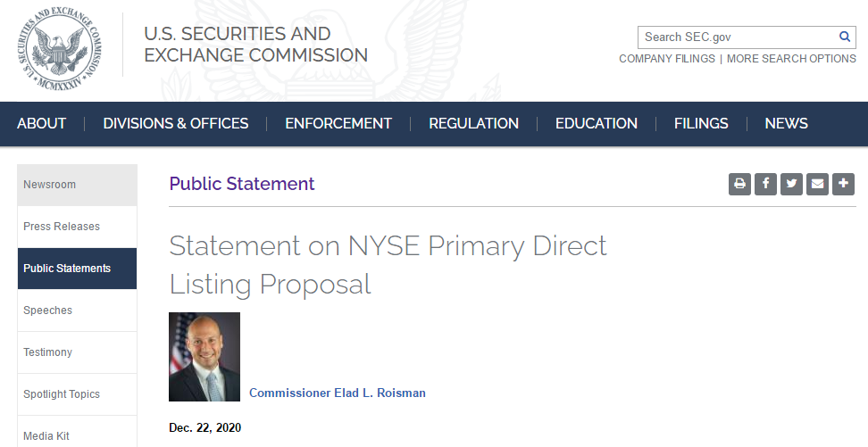Open the About menu

pyautogui.click(x=41, y=124)
